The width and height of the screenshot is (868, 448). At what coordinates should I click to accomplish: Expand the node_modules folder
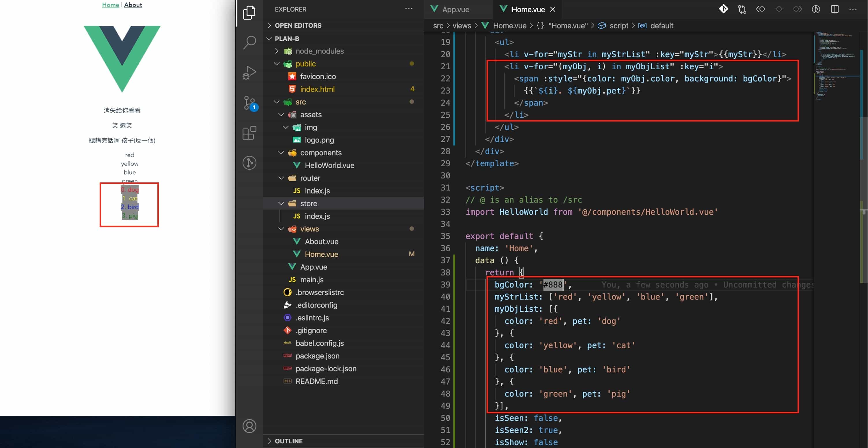[319, 51]
